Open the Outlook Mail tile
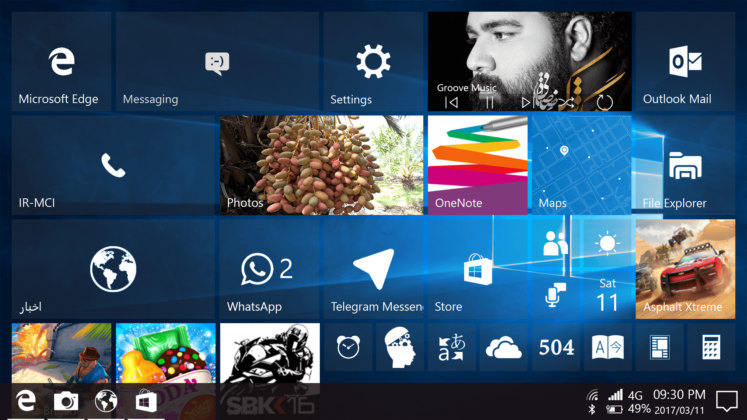Viewport: 747px width, 420px height. point(685,61)
